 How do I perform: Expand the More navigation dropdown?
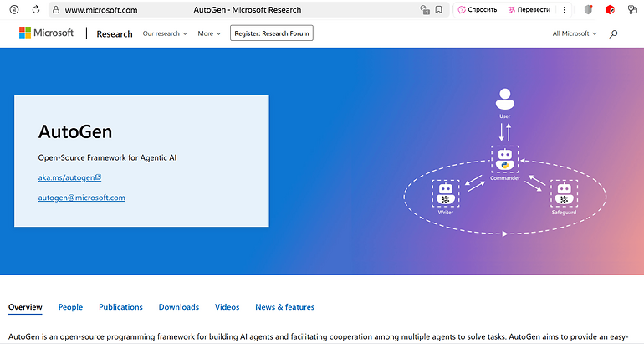[209, 33]
